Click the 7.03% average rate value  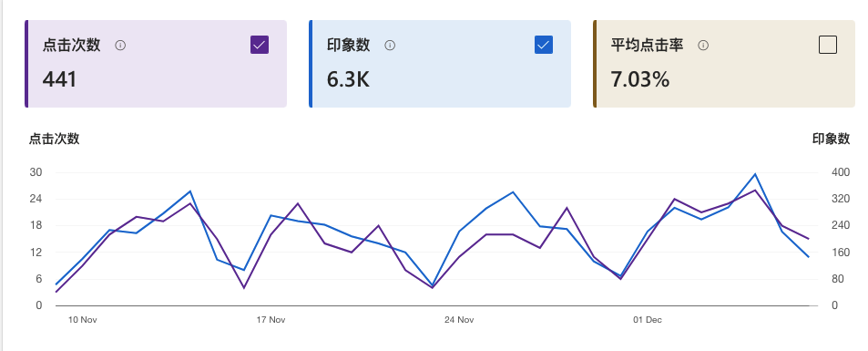click(x=640, y=80)
